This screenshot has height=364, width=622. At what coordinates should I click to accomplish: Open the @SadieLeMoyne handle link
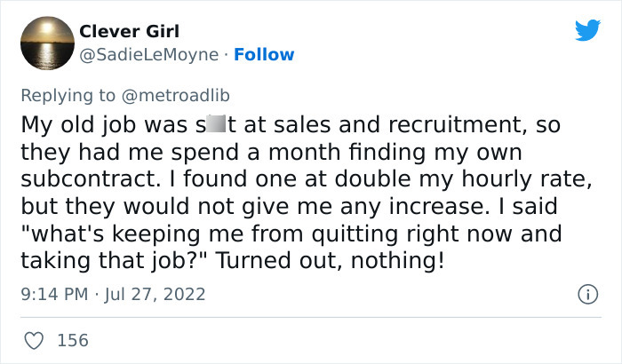[x=148, y=54]
